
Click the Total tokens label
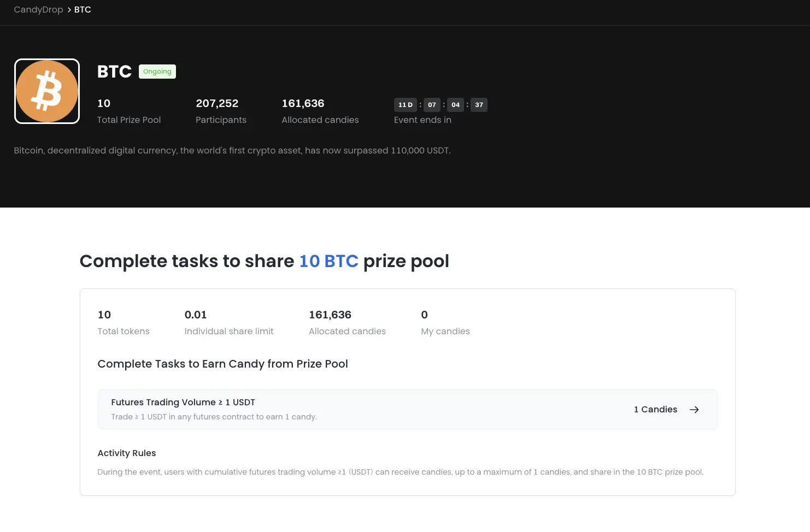(124, 331)
